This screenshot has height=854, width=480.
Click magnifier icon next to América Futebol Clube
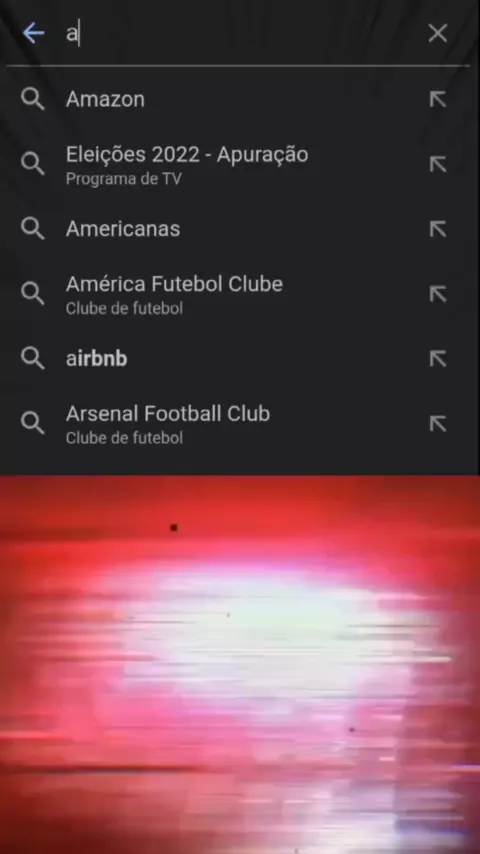(33, 294)
